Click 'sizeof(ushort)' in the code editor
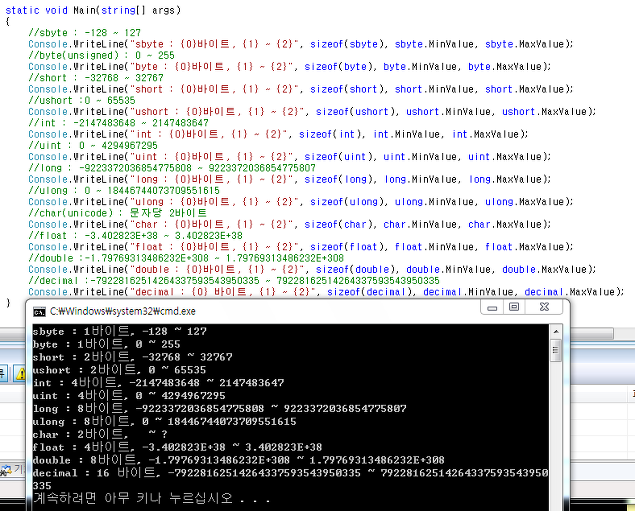Viewport: 635px width, 511px height. pyautogui.click(x=355, y=112)
